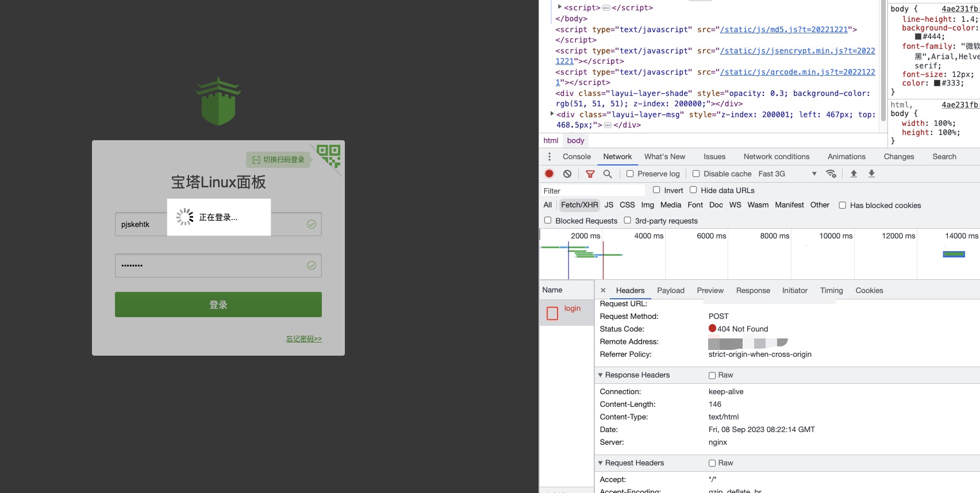Open Fast 3G throttling dropdown

coord(787,174)
